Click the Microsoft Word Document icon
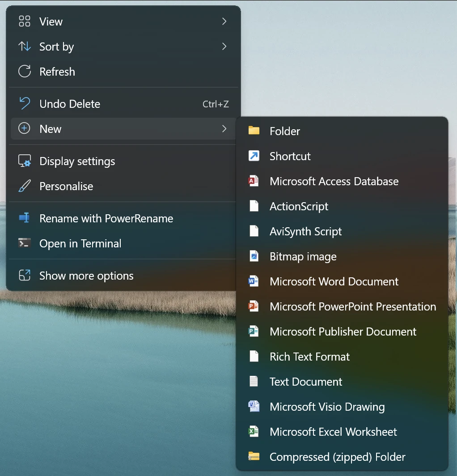This screenshot has height=476, width=457. coord(254,281)
